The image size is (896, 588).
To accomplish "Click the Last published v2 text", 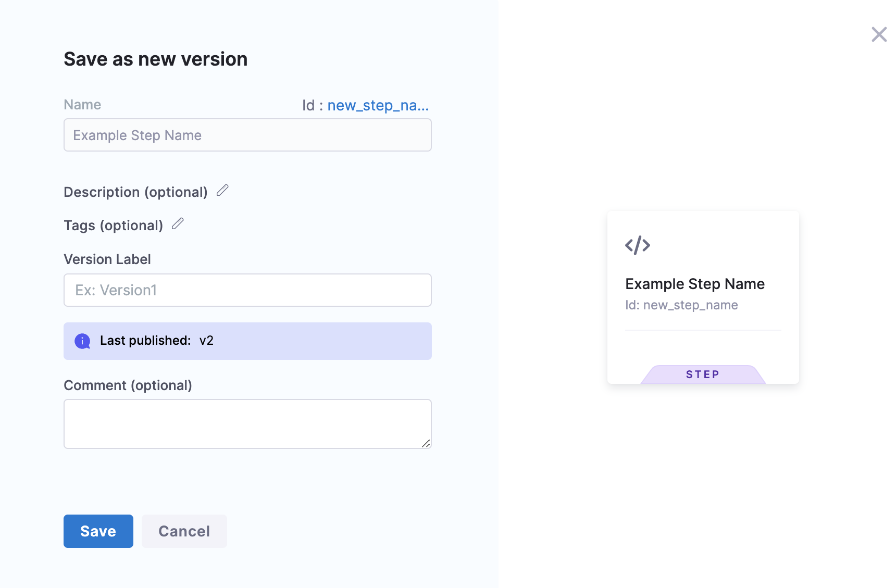I will 157,341.
